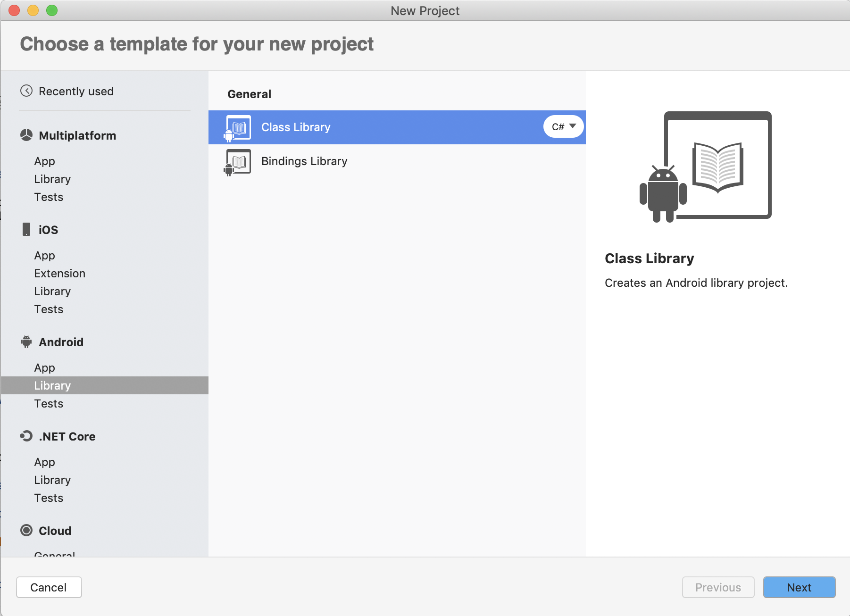This screenshot has width=850, height=616.
Task: Open the C# language dropdown
Action: pos(564,126)
